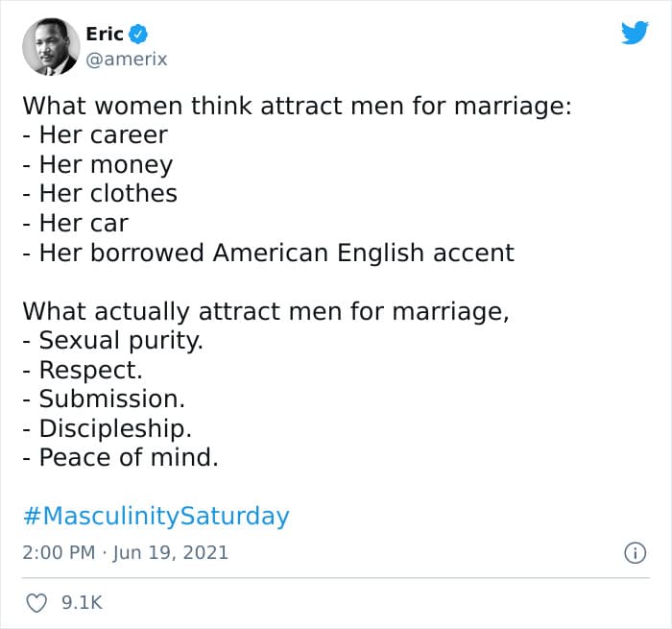Screen dimensions: 672x629
Task: Click the 'Submission.' line
Action: (x=104, y=399)
